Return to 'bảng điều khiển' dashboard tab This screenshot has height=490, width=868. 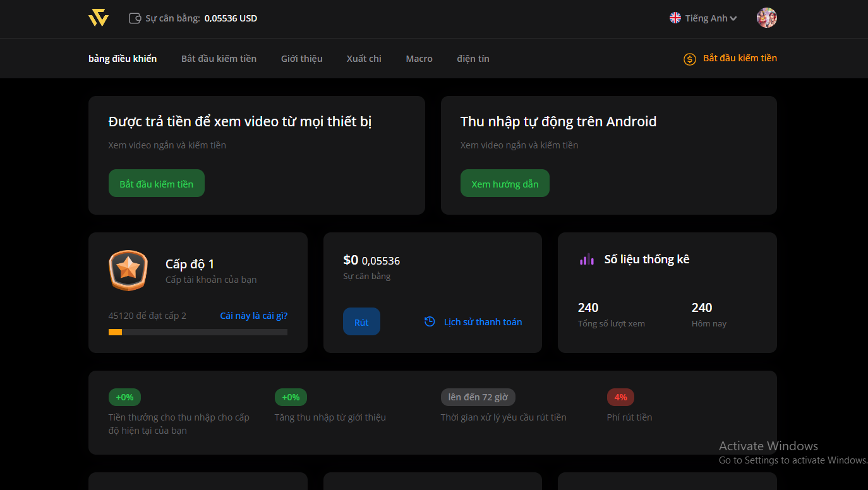122,58
